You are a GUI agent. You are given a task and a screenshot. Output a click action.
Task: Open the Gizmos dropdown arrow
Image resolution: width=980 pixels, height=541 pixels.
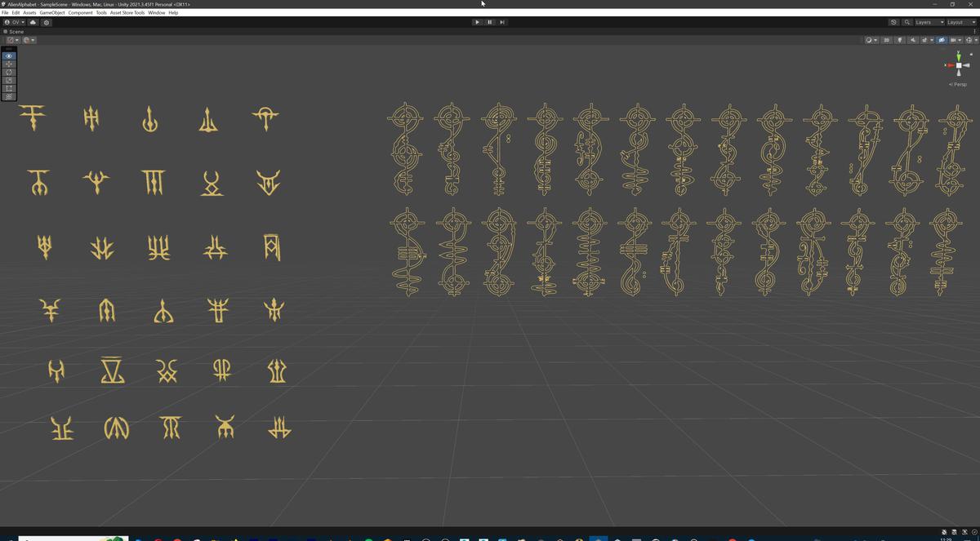tap(977, 39)
